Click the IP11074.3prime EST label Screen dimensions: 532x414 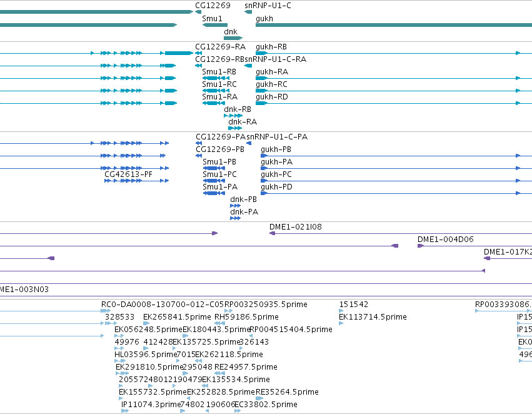point(151,405)
